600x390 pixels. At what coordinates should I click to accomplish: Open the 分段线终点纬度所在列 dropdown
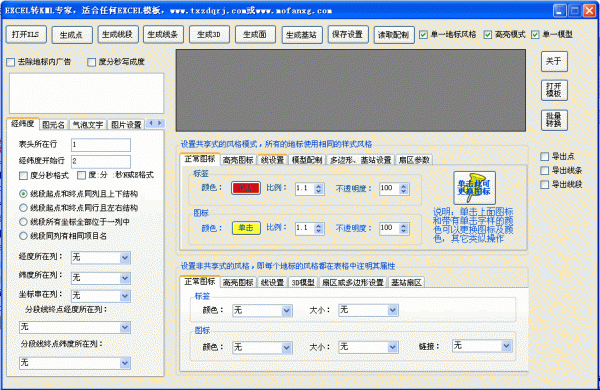pos(75,362)
